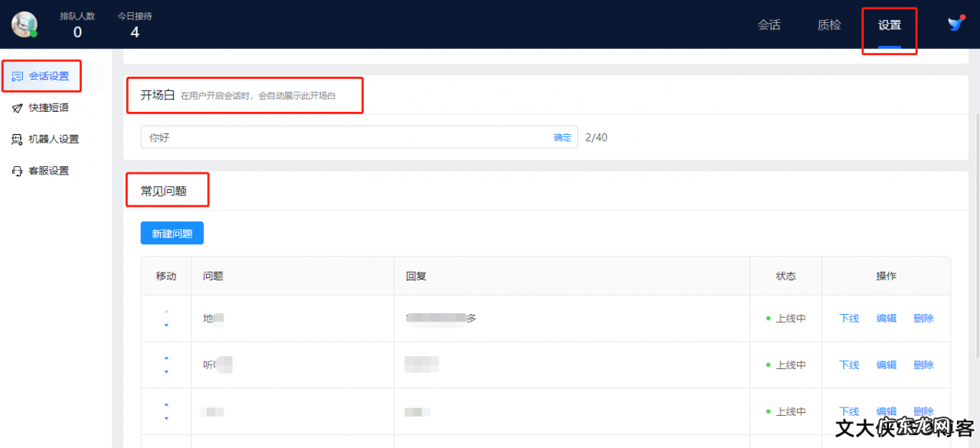Open 客服设置 sidebar item

tap(48, 171)
